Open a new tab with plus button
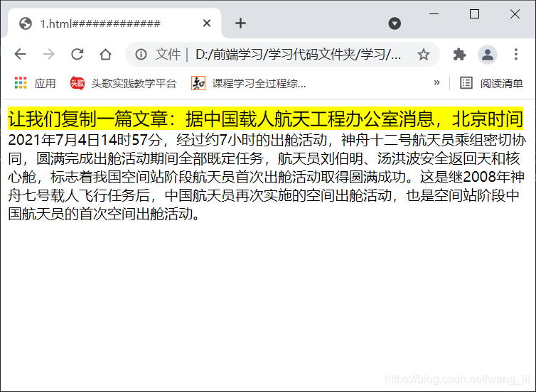 (241, 23)
